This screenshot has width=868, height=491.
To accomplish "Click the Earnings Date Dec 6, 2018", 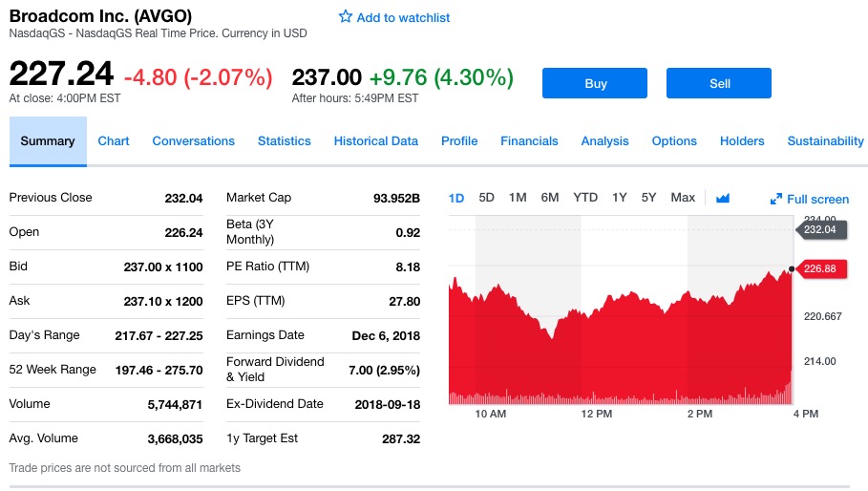I will click(386, 335).
